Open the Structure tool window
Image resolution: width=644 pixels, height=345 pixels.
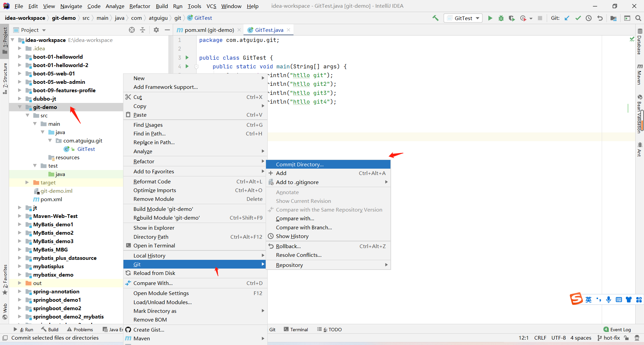click(5, 78)
